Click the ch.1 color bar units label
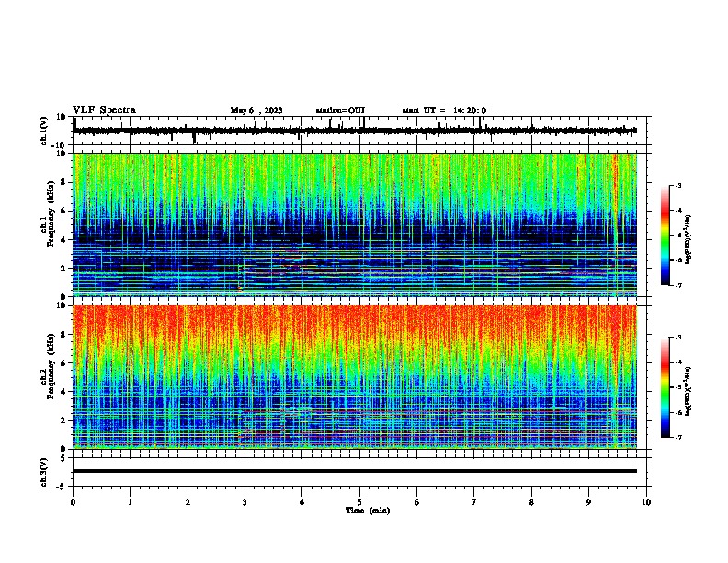 click(688, 239)
